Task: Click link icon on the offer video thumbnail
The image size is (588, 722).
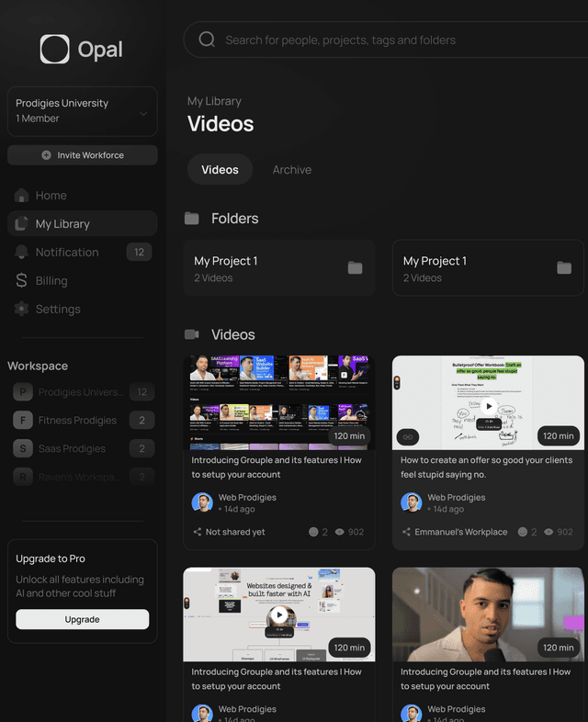Action: pos(408,437)
